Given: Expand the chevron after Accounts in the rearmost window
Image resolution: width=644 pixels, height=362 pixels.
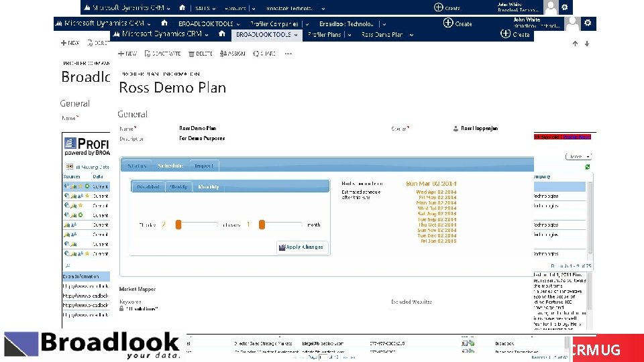Looking at the screenshot, I should [x=254, y=9].
